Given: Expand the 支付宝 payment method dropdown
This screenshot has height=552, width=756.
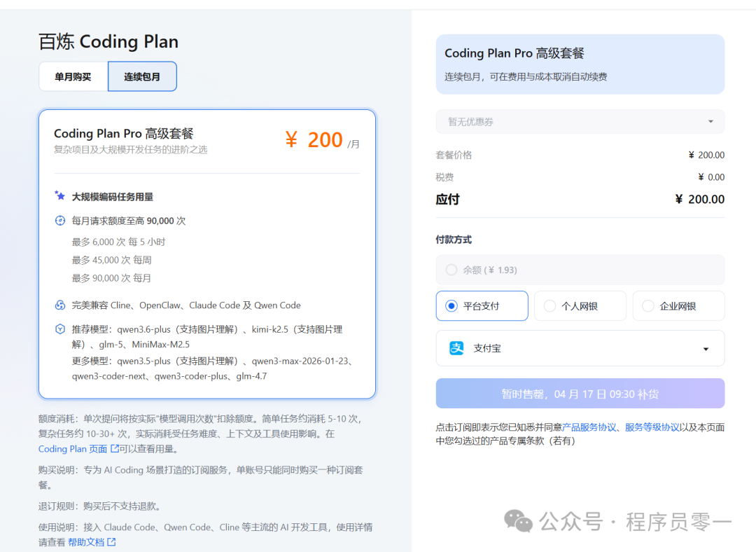Looking at the screenshot, I should click(x=580, y=348).
